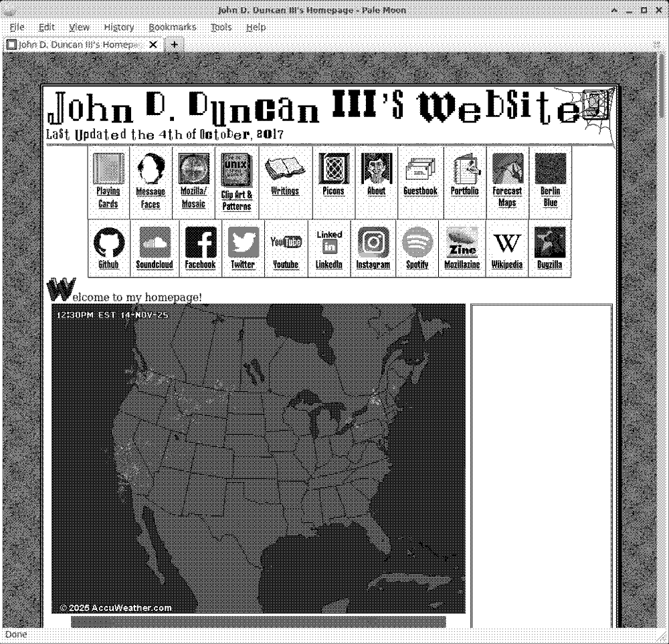
Task: Click the Bugzilla icon
Action: point(549,242)
